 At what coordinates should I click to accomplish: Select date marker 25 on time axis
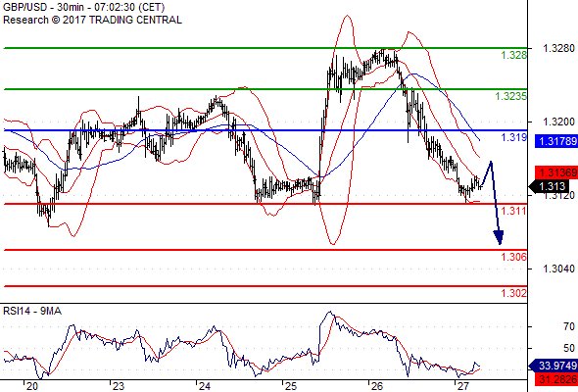(x=291, y=386)
